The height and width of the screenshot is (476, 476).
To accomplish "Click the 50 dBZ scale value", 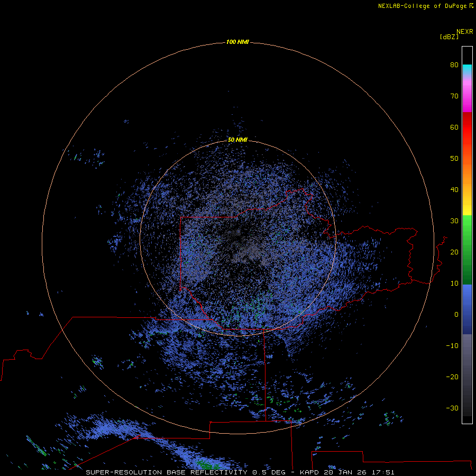I will 454,159.
